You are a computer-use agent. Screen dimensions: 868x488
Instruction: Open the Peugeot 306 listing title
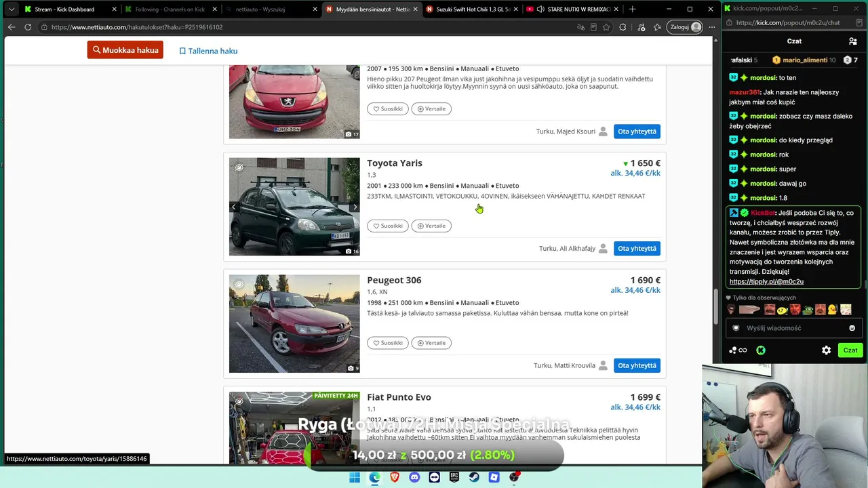click(x=394, y=281)
